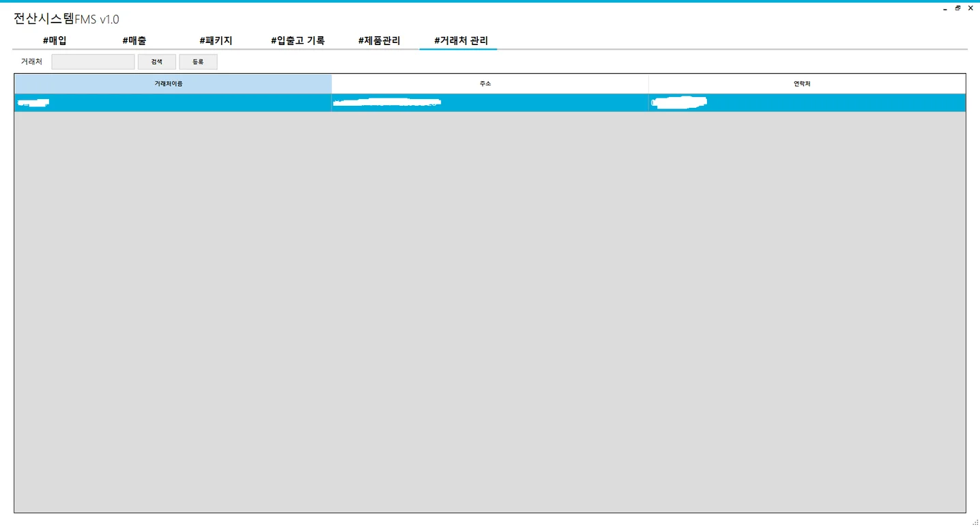Click the 연락처 column header
Viewport: 980px width, 527px height.
[x=807, y=84]
